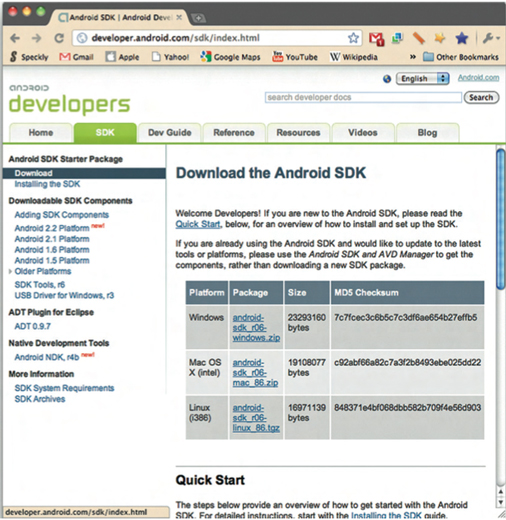
Task: Click the Search button
Action: pos(481,97)
